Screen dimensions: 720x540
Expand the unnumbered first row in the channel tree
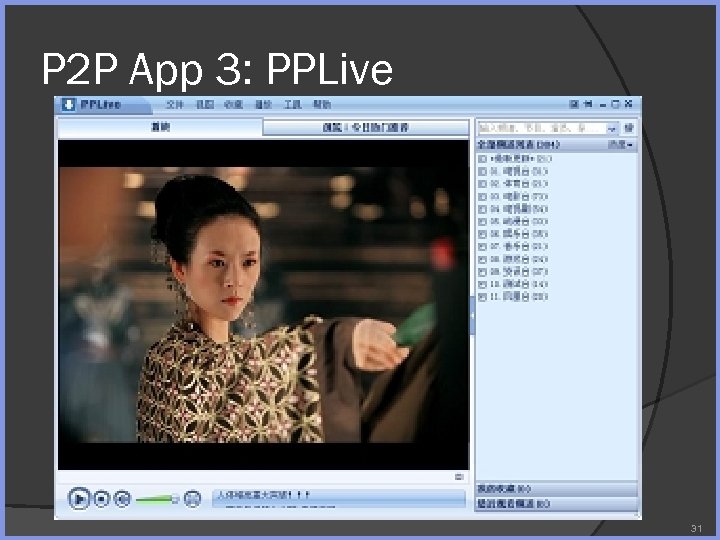point(482,159)
